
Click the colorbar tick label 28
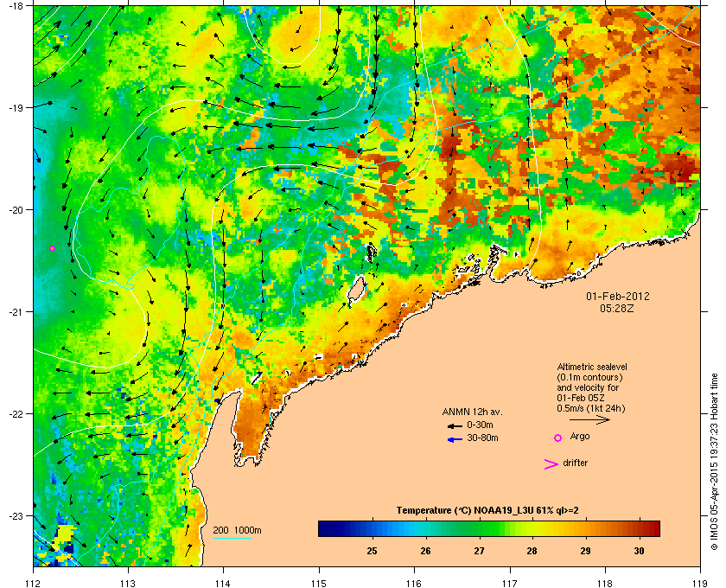click(532, 551)
